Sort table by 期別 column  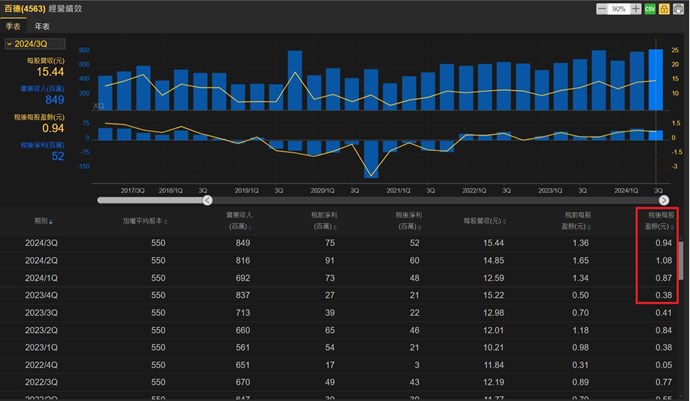[x=45, y=221]
